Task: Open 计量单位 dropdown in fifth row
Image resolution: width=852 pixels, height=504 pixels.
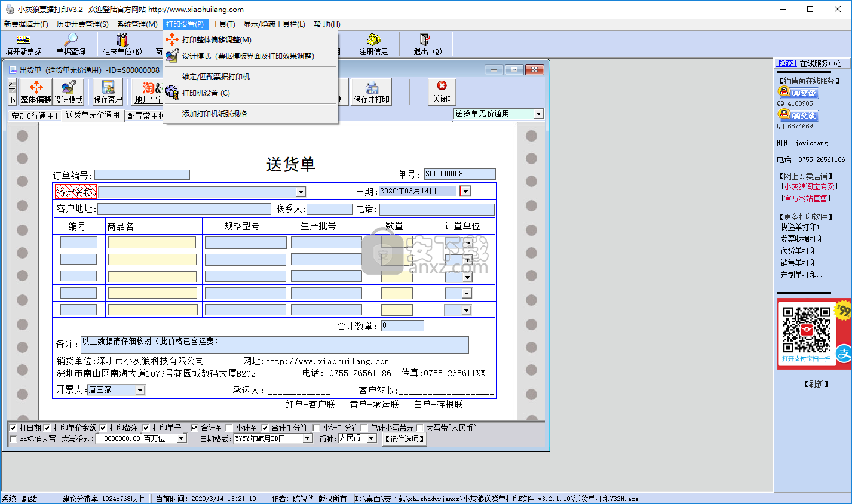Action: pyautogui.click(x=467, y=311)
